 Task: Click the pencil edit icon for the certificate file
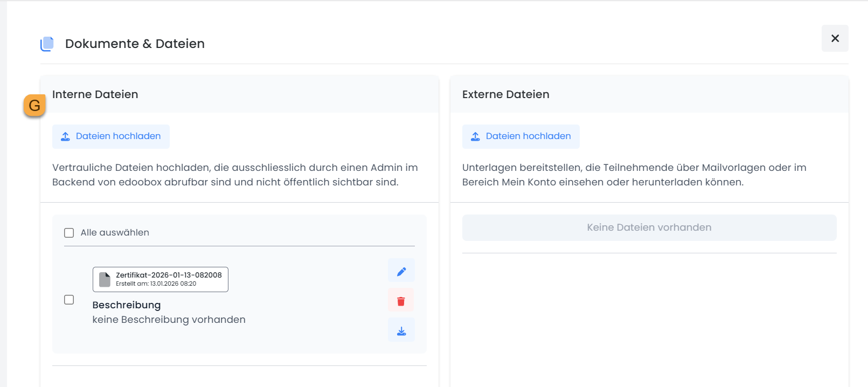click(x=401, y=271)
